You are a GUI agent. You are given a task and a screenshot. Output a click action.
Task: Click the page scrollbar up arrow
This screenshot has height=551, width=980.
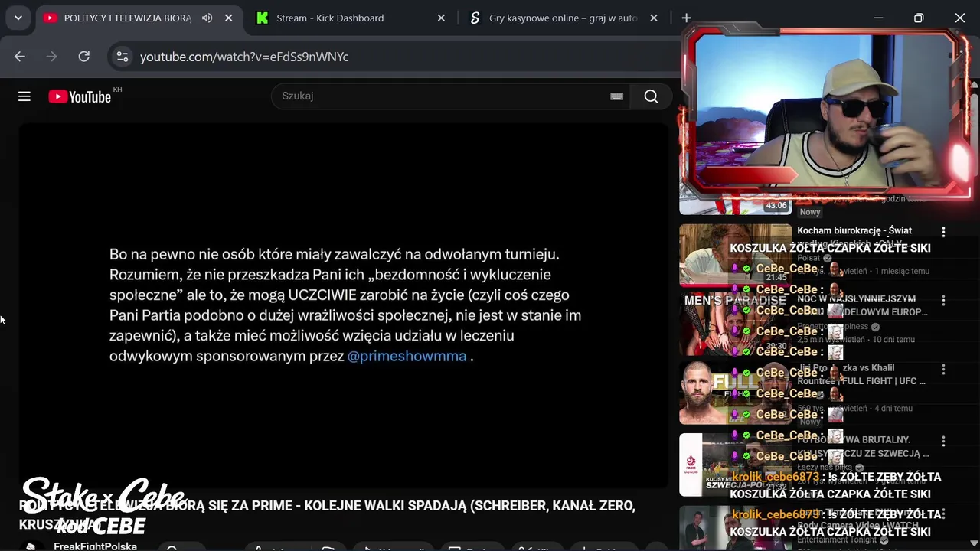[x=974, y=83]
